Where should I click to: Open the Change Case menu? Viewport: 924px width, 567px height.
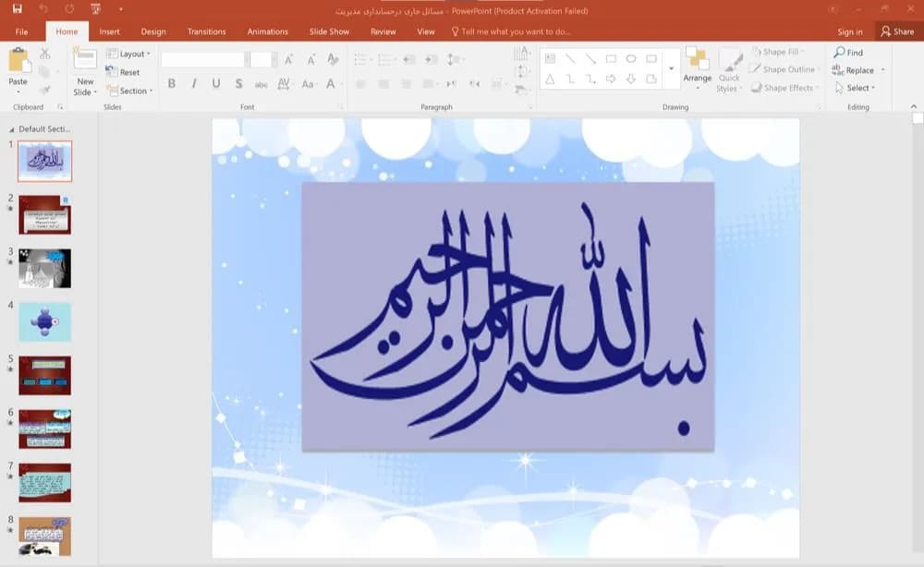[x=308, y=84]
